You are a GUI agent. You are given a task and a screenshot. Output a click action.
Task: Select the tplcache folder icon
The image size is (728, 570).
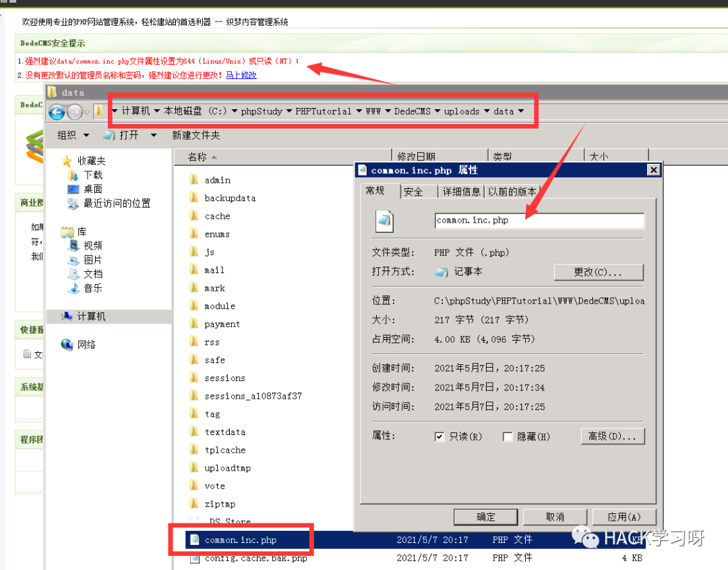pyautogui.click(x=194, y=450)
